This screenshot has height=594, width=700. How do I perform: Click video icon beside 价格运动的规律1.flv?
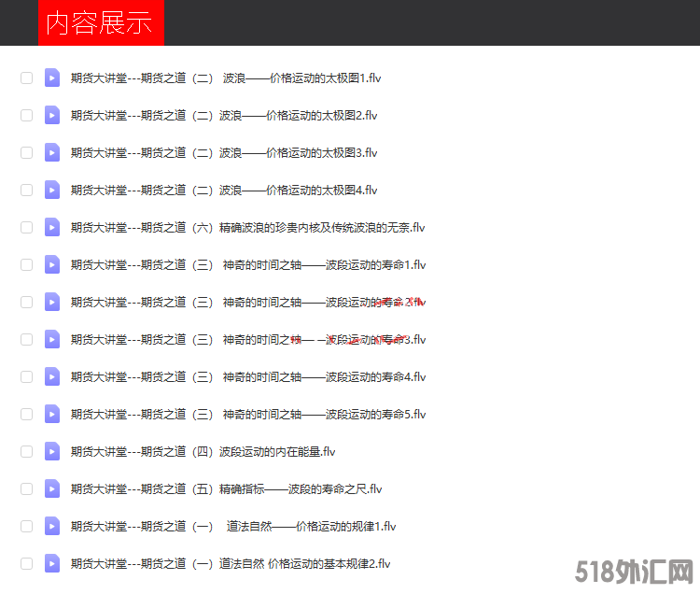pos(52,527)
